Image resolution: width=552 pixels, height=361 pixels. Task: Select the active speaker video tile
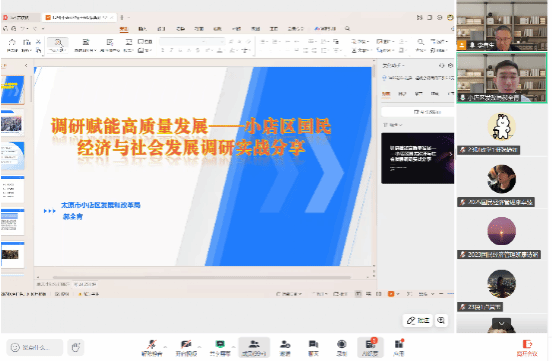point(502,77)
